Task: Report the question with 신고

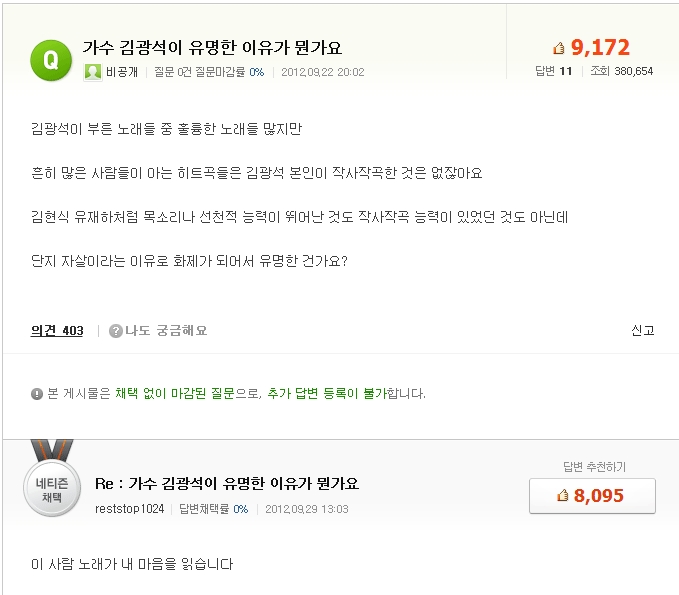Action: (x=643, y=330)
